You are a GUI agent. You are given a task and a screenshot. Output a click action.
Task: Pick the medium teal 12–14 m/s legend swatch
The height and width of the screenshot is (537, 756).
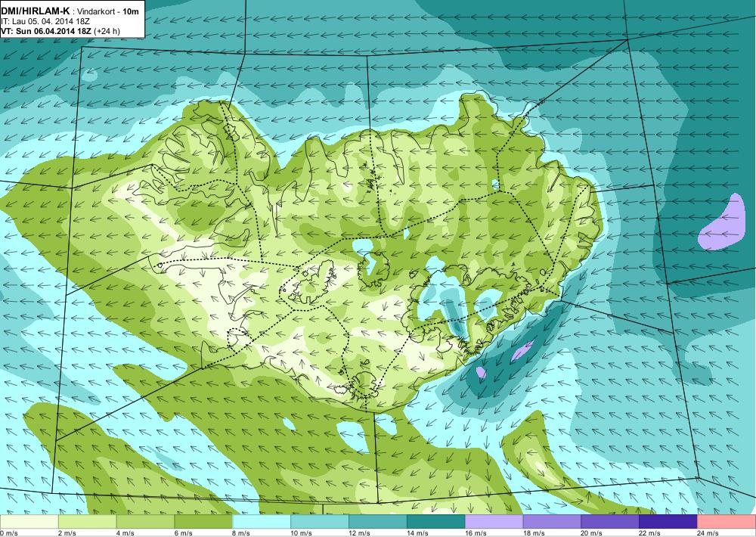[378, 522]
